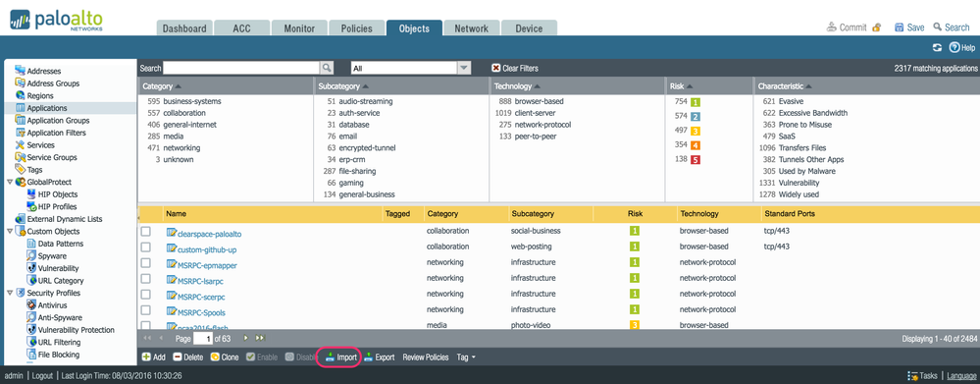Select the Service Groups icon
The height and width of the screenshot is (384, 980).
[20, 157]
